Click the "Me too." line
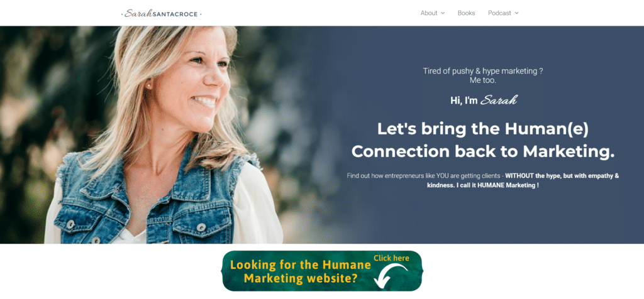644x299 pixels. coord(483,80)
